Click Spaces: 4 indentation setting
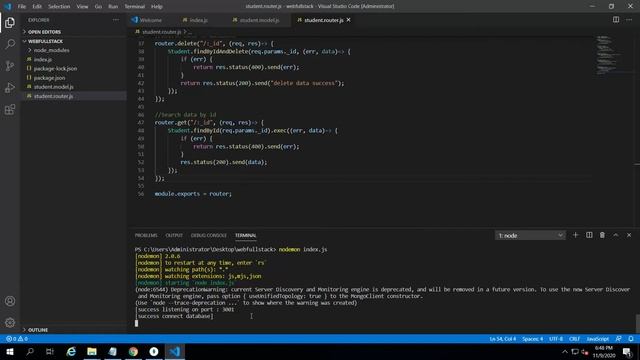This screenshot has width=640, height=360. (533, 339)
